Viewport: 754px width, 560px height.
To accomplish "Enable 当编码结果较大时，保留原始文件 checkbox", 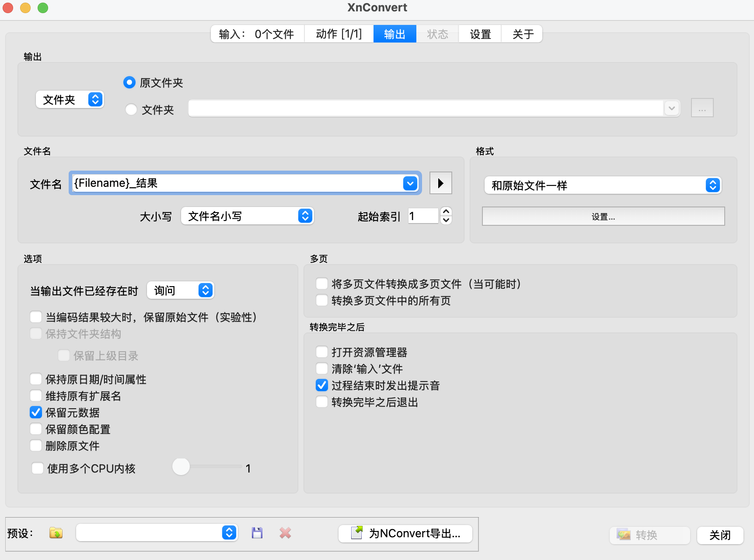I will tap(36, 317).
